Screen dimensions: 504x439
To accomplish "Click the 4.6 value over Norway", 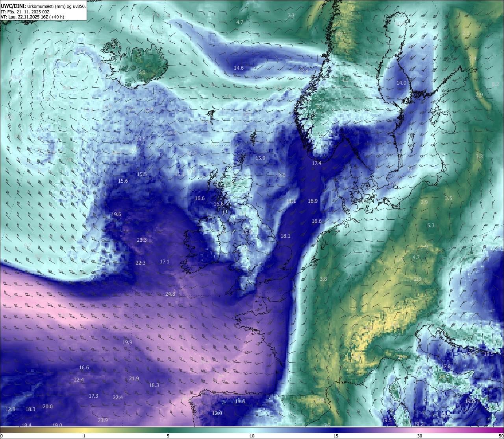I will [x=345, y=80].
